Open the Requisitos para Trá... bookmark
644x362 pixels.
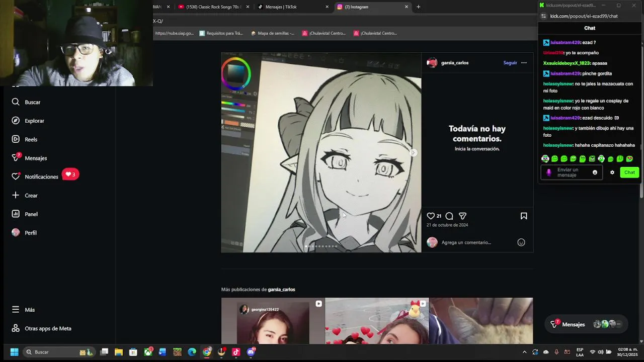(221, 33)
